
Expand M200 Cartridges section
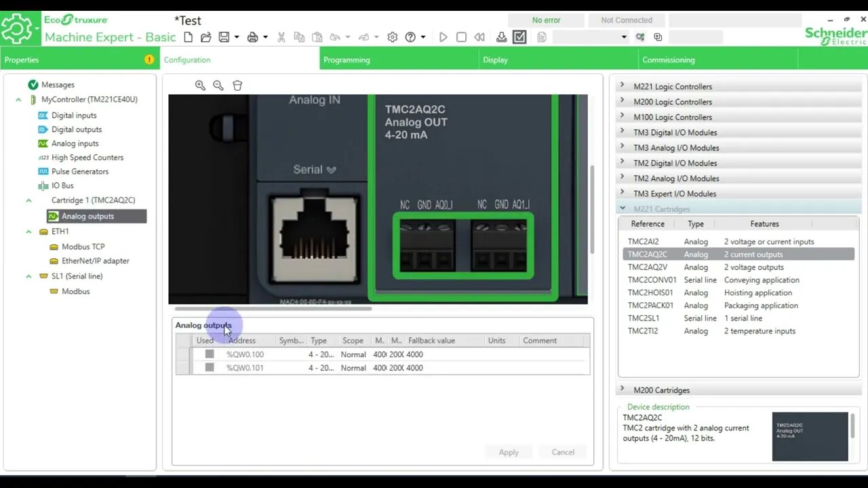click(622, 389)
